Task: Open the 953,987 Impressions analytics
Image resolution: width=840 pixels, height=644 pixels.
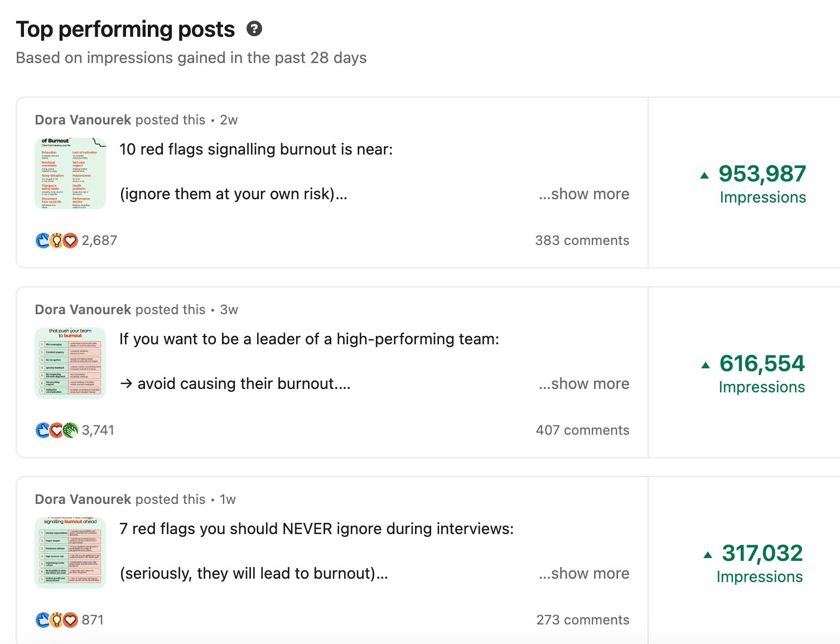Action: click(762, 183)
